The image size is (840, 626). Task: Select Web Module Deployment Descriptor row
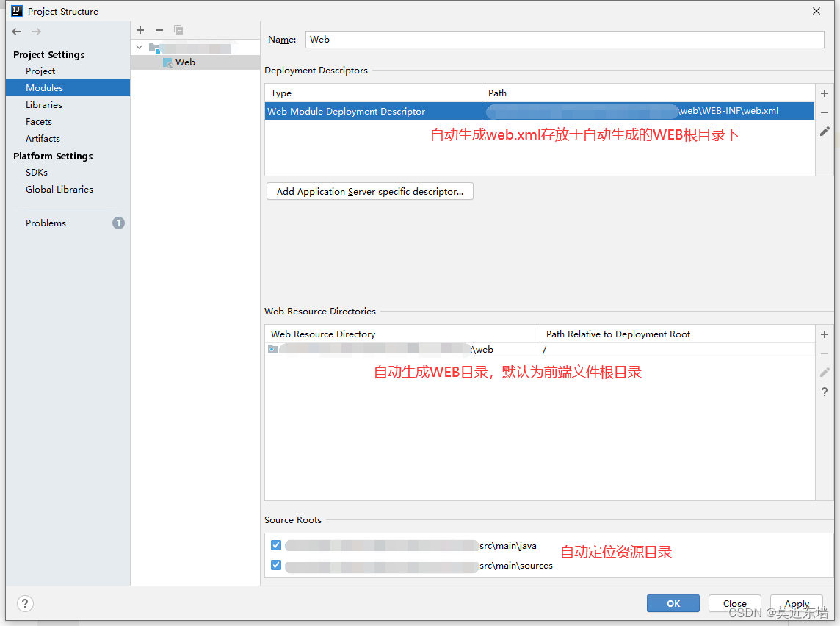click(x=540, y=112)
